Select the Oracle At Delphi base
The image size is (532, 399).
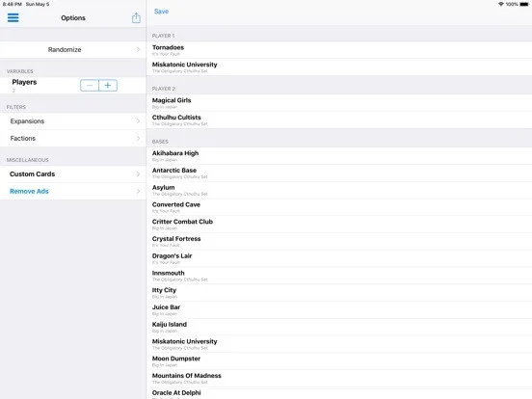(339, 393)
